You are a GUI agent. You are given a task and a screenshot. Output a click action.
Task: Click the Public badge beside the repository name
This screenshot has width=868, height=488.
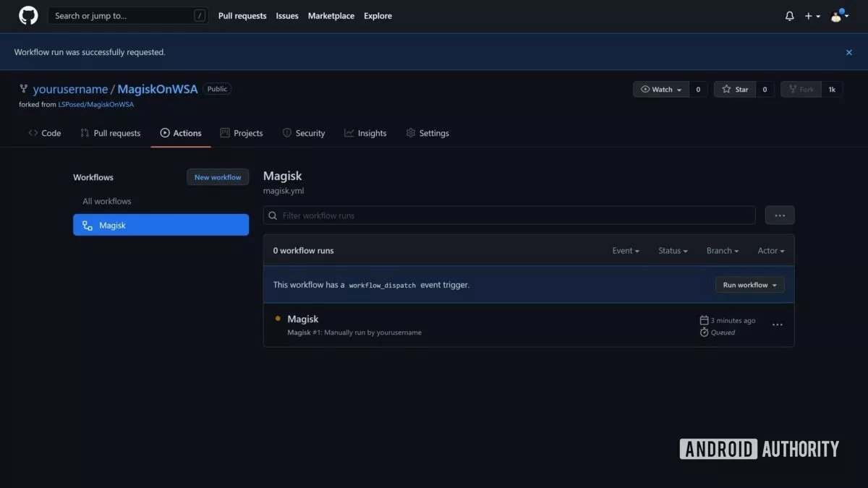217,89
